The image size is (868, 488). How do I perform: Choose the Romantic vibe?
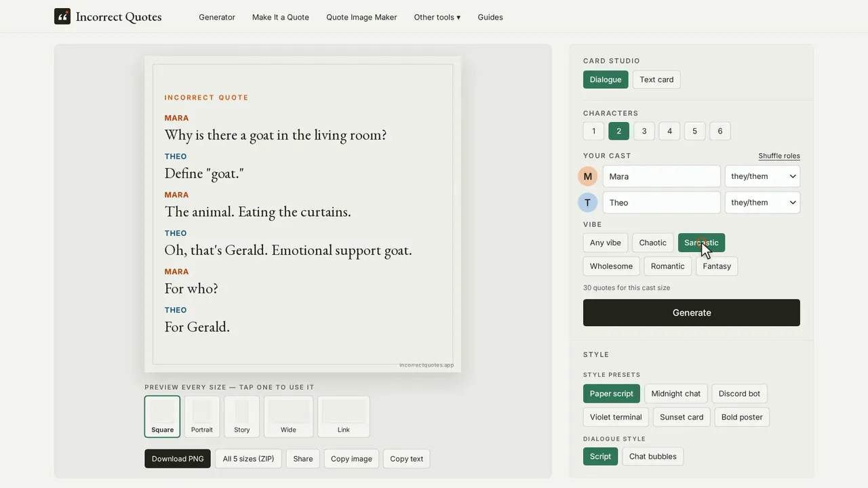[668, 266]
